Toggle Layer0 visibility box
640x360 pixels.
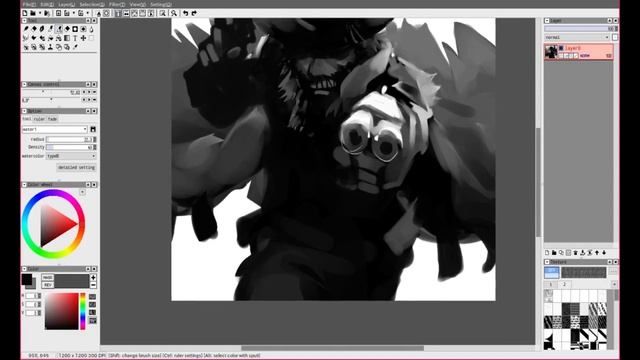coord(561,48)
